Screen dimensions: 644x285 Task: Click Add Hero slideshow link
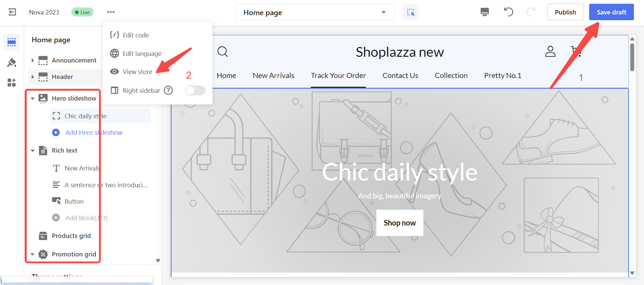93,133
